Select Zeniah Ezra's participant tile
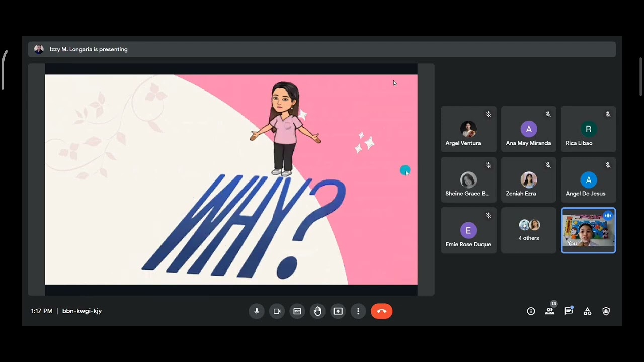This screenshot has width=644, height=362. pos(528,180)
